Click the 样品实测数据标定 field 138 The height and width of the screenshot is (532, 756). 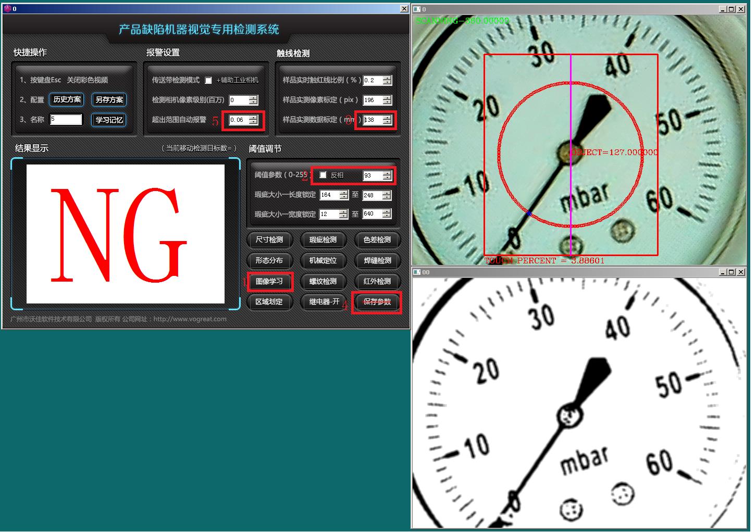point(373,120)
